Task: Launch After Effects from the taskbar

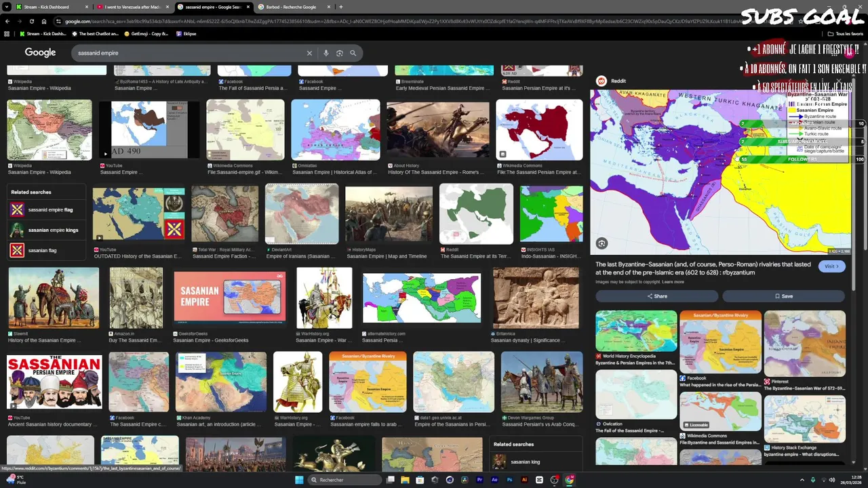Action: [494, 480]
